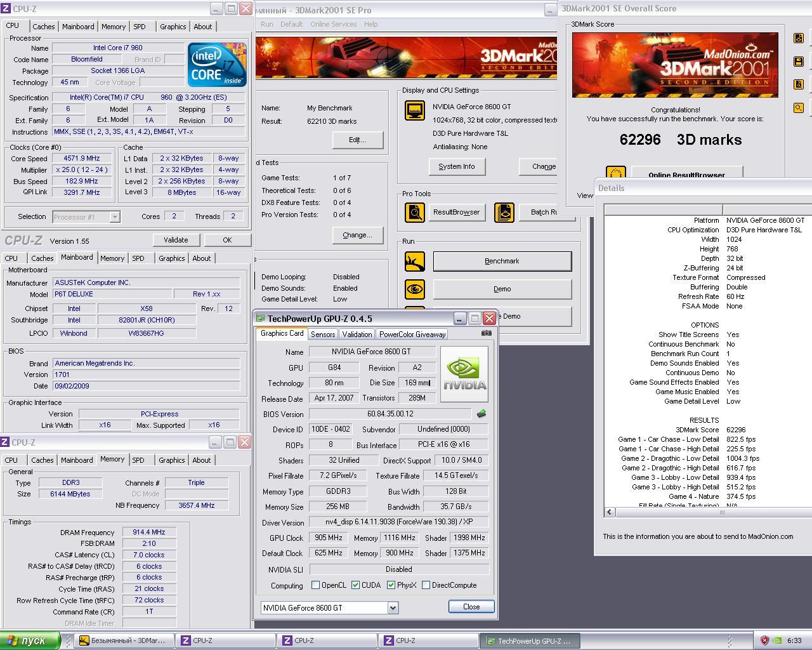
Task: Toggle the CUDA checkbox
Action: [355, 585]
